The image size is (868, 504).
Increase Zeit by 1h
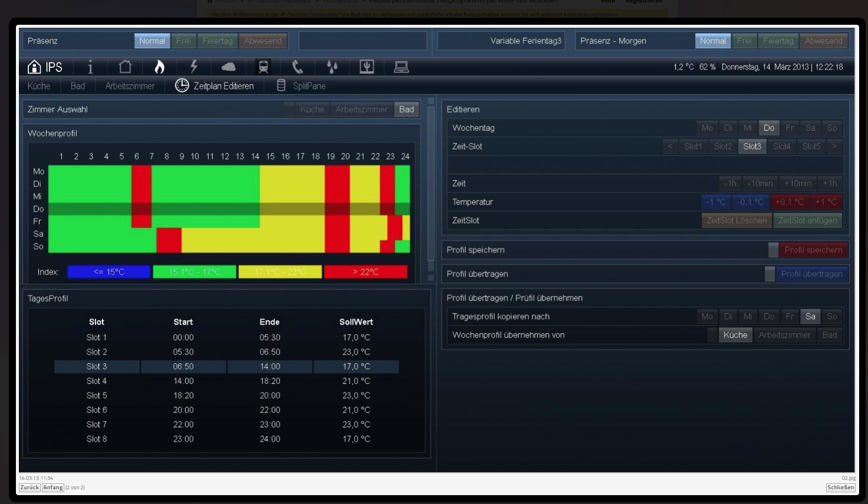tap(830, 183)
